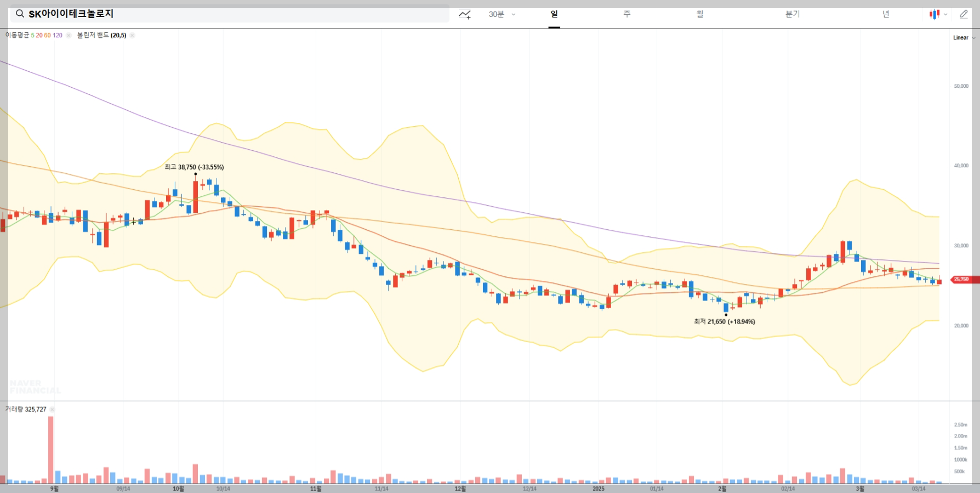Click the tallest September volume bar

[51, 450]
